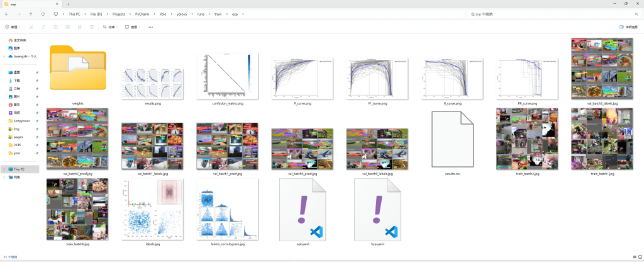Open the three-dots more options menu

pos(151,27)
